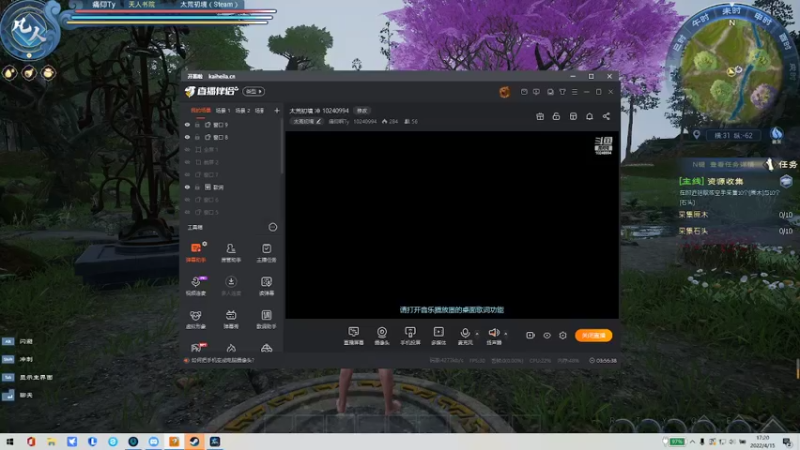Screen dimensions: 800x450
Task: Toggle visibility of 窗口 5 source
Action: [187, 212]
